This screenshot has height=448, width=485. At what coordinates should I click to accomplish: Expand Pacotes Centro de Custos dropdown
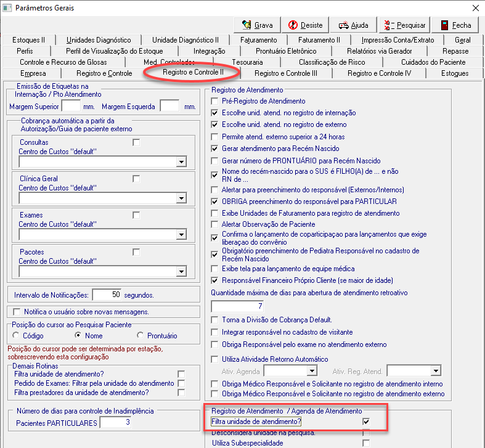[x=181, y=272]
